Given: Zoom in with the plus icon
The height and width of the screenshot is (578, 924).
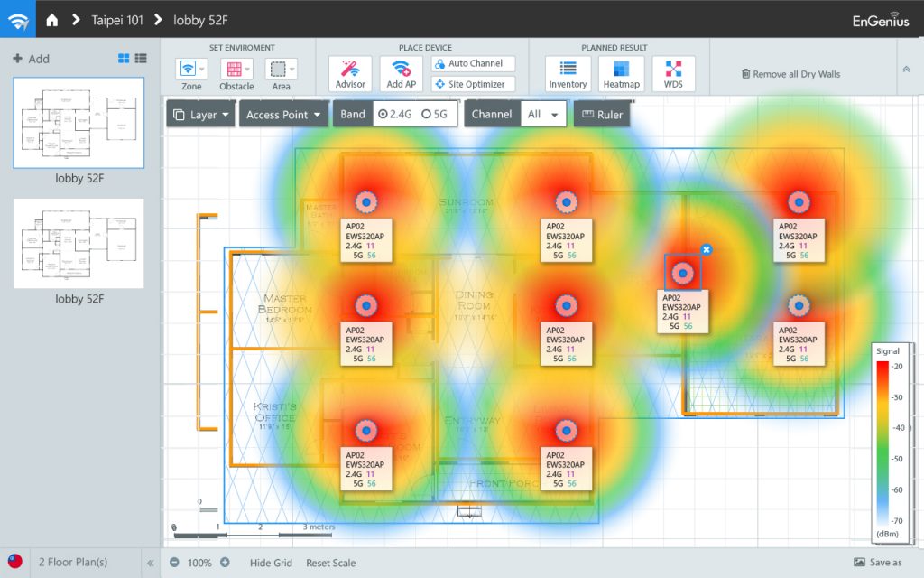Looking at the screenshot, I should (225, 563).
